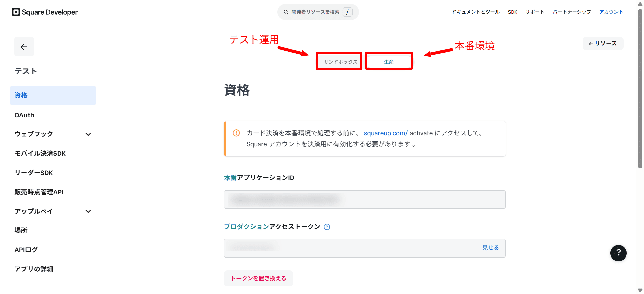This screenshot has width=644, height=294.
Task: Expand the ウェブフック submenu chevron
Action: point(88,134)
